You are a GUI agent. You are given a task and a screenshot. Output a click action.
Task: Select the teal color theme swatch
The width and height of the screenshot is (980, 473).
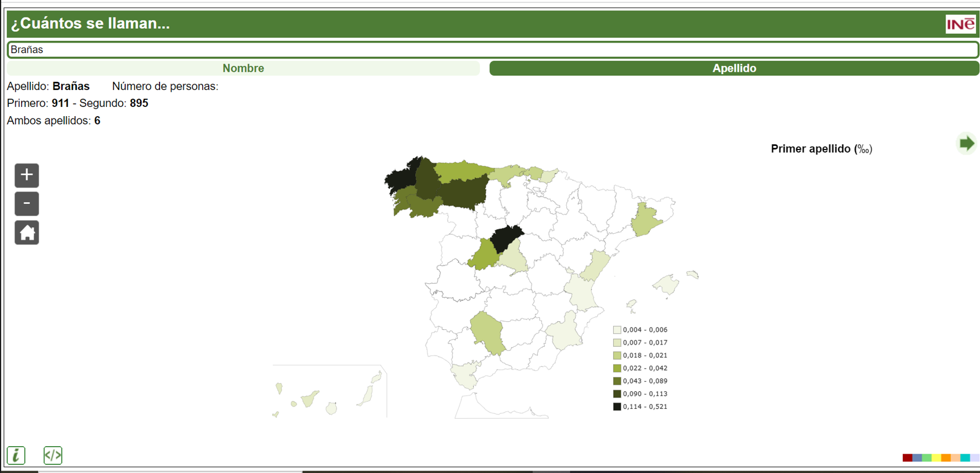point(965,458)
